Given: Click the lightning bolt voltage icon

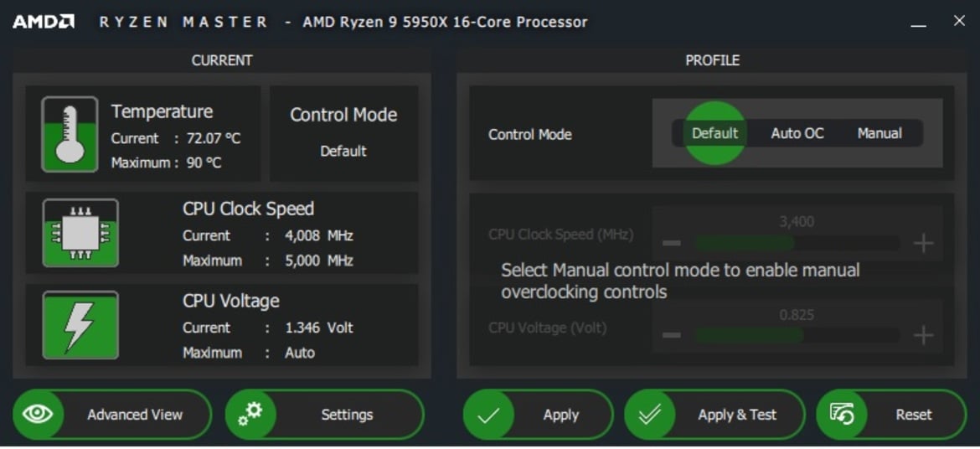Looking at the screenshot, I should point(80,325).
